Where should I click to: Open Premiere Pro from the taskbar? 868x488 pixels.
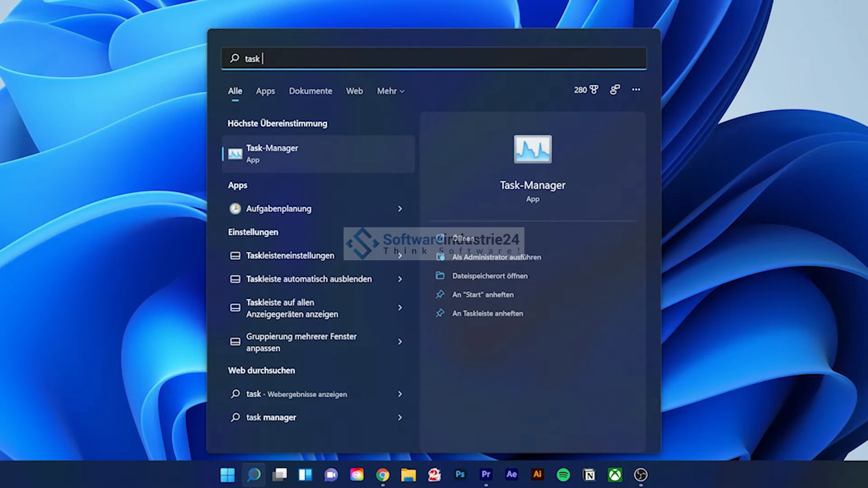coord(486,474)
